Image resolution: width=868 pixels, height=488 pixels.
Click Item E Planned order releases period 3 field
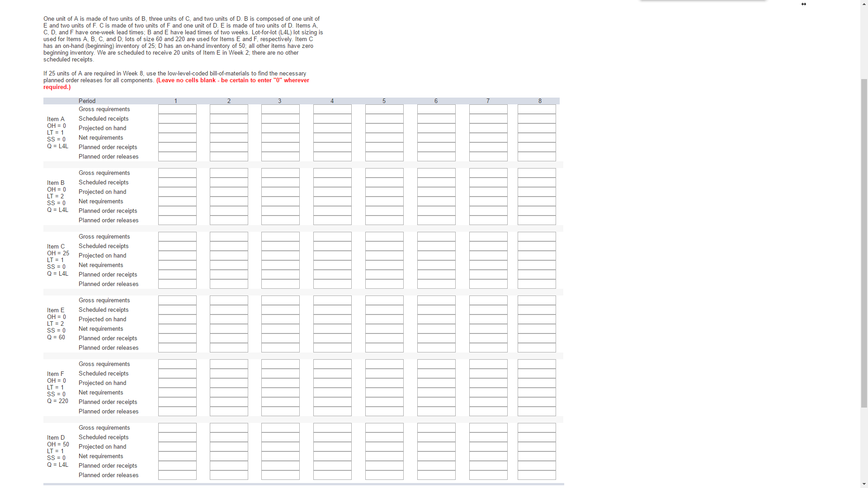(280, 348)
